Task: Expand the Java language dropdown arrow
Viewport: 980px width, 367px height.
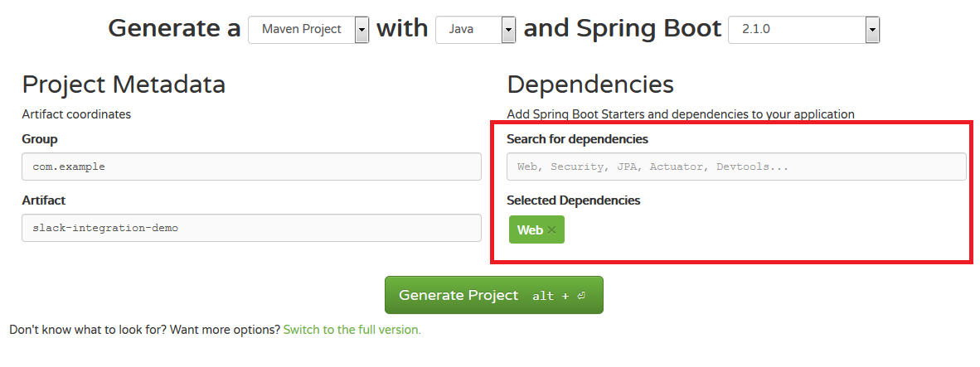Action: click(509, 29)
